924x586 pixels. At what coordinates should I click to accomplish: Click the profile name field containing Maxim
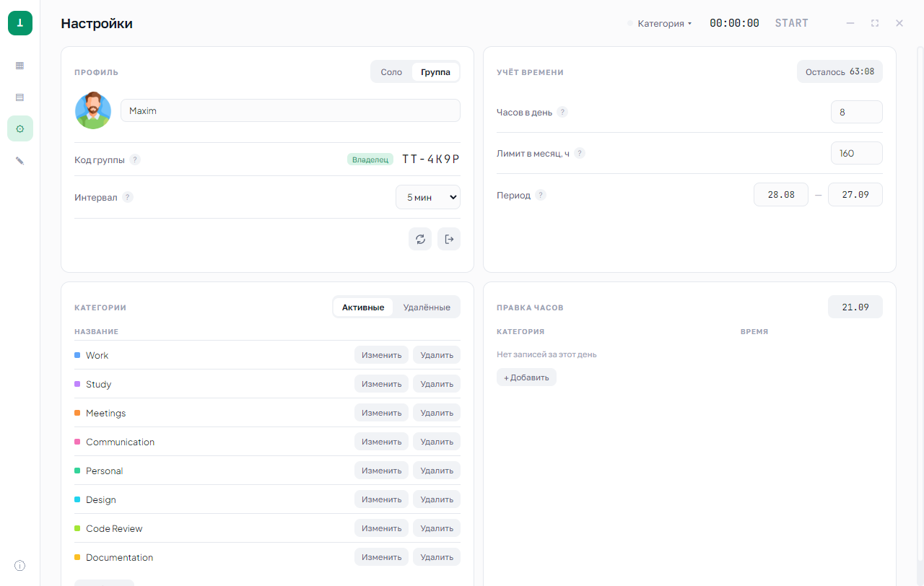[x=290, y=110]
